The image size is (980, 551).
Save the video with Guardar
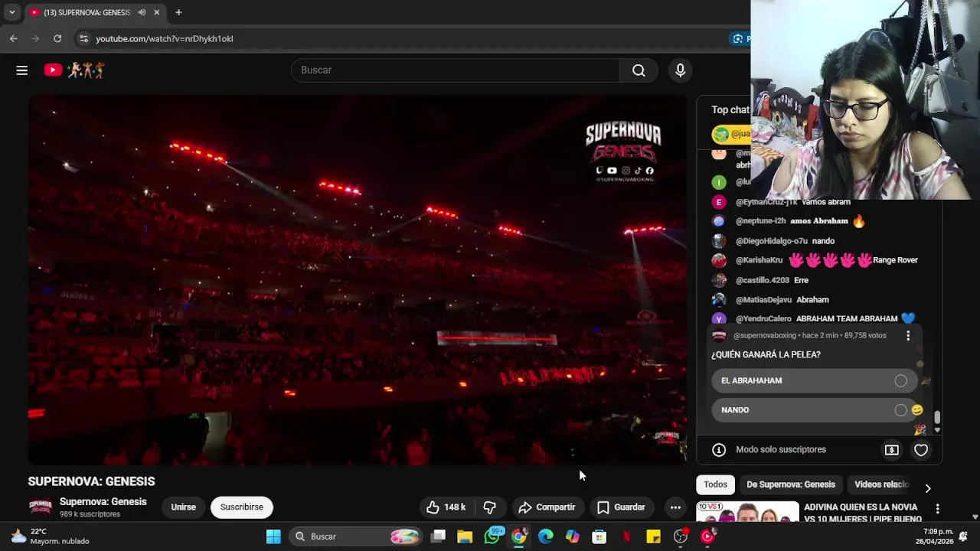621,507
